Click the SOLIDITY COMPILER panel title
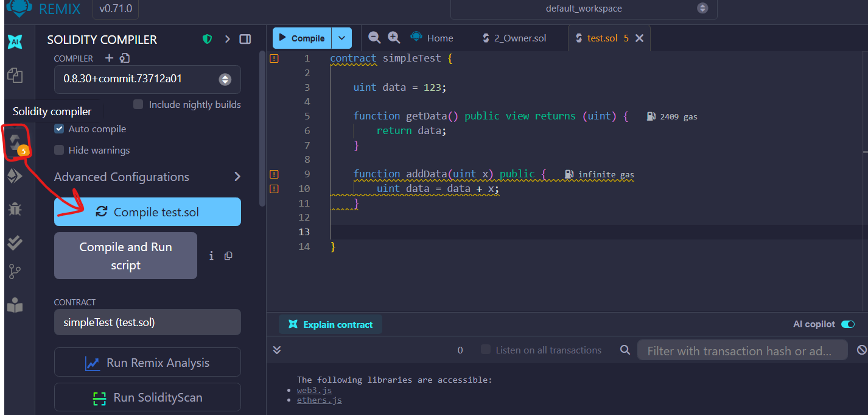This screenshot has height=415, width=868. tap(102, 40)
